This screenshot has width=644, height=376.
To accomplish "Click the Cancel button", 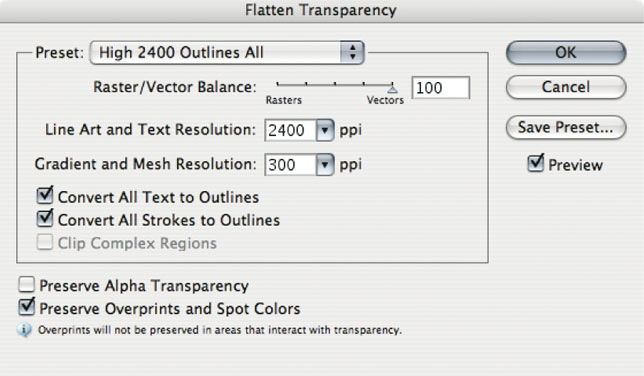I will [x=566, y=87].
